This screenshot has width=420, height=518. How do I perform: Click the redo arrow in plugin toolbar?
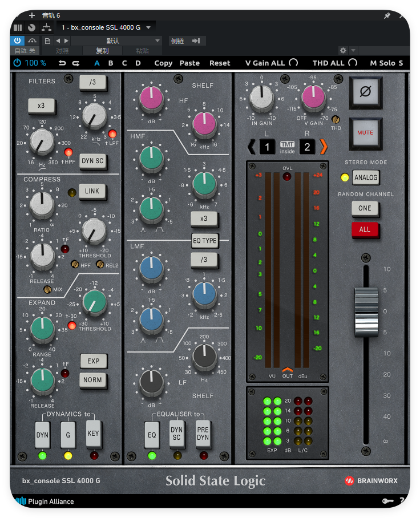pos(76,63)
